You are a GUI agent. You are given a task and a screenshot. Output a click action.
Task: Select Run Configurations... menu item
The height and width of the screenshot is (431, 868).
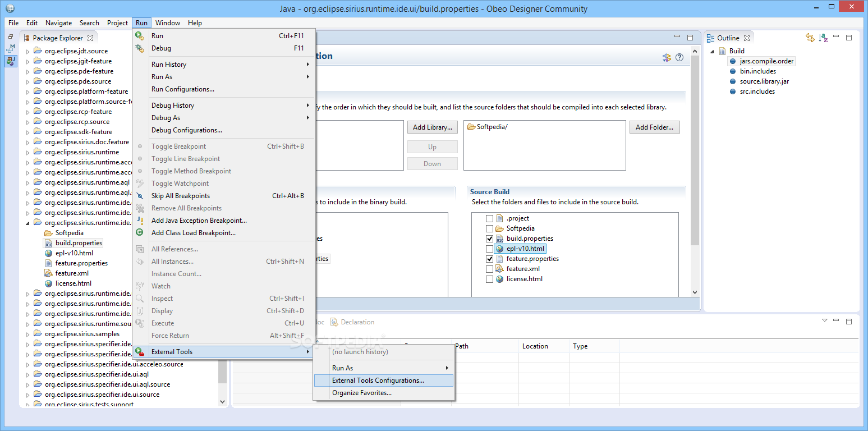tap(224, 89)
